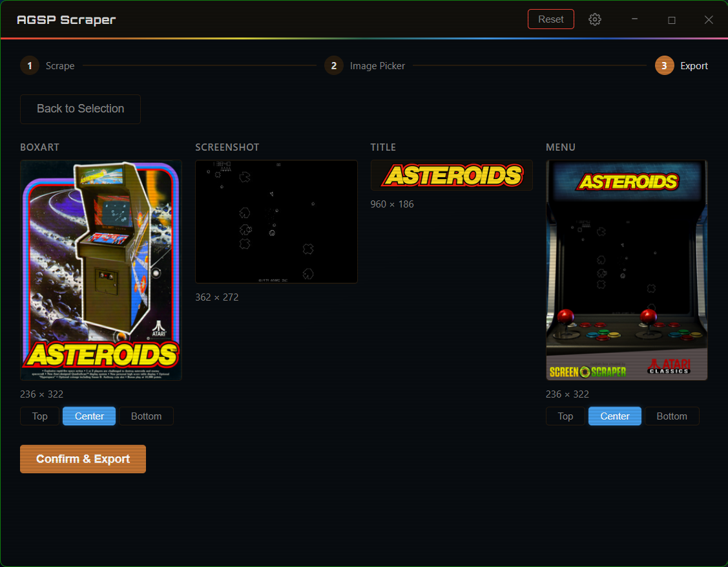This screenshot has height=567, width=728.
Task: Click Confirm & Export
Action: 83,459
